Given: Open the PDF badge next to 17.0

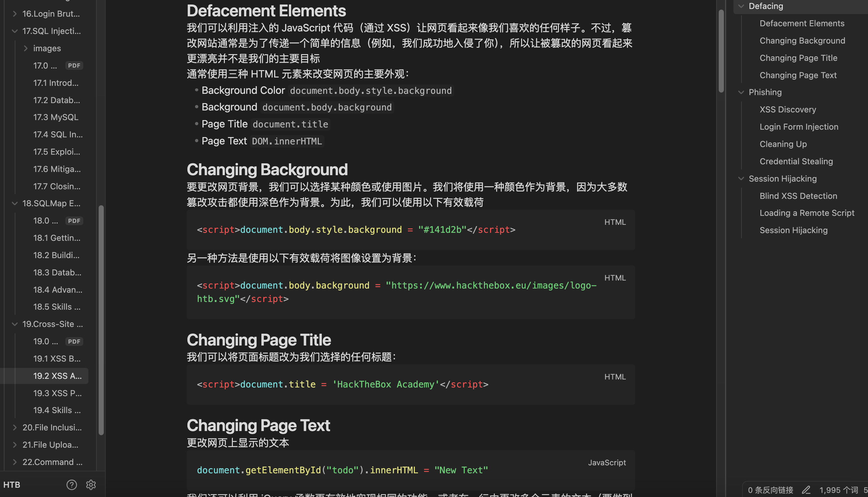Looking at the screenshot, I should point(74,65).
